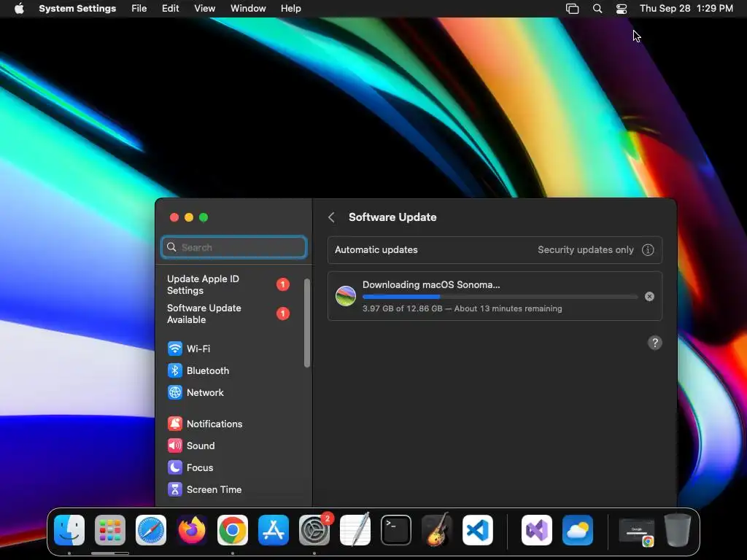This screenshot has height=560, width=747.
Task: Click 'Security updates only' text
Action: pyautogui.click(x=586, y=250)
